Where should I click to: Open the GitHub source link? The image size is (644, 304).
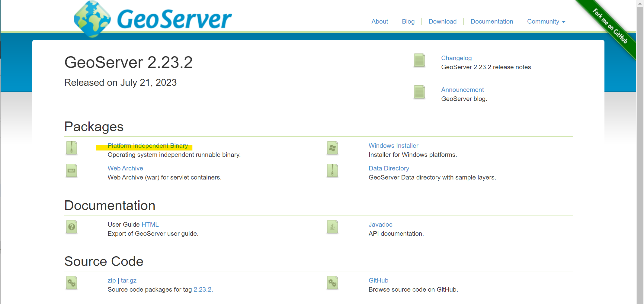click(378, 280)
